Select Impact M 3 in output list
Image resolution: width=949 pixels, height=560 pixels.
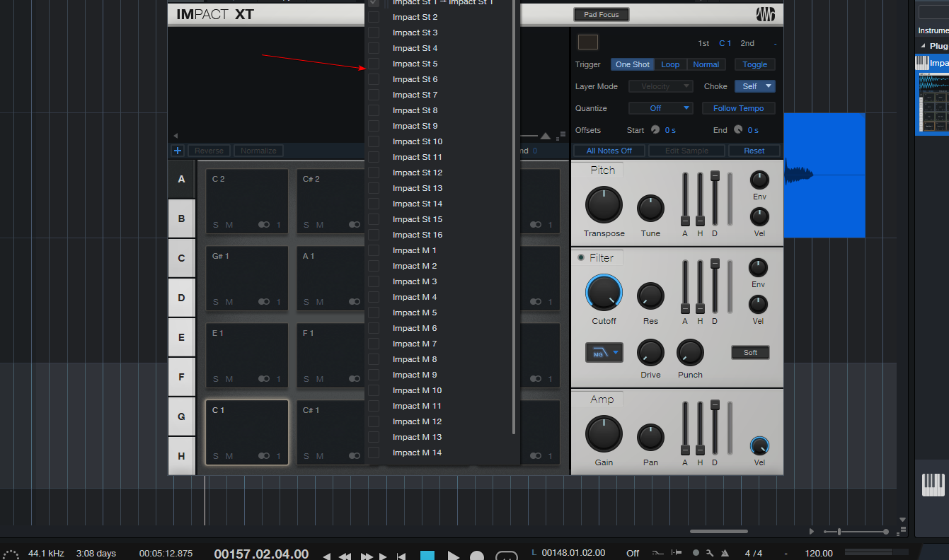[x=415, y=281]
